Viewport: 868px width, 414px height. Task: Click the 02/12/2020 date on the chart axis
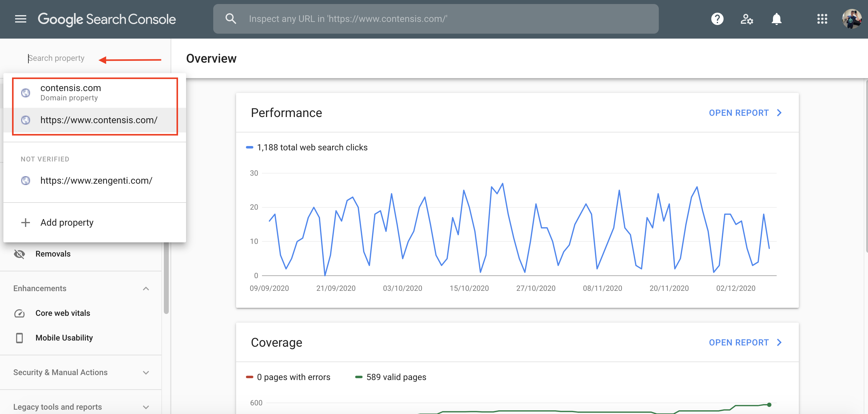pyautogui.click(x=736, y=289)
